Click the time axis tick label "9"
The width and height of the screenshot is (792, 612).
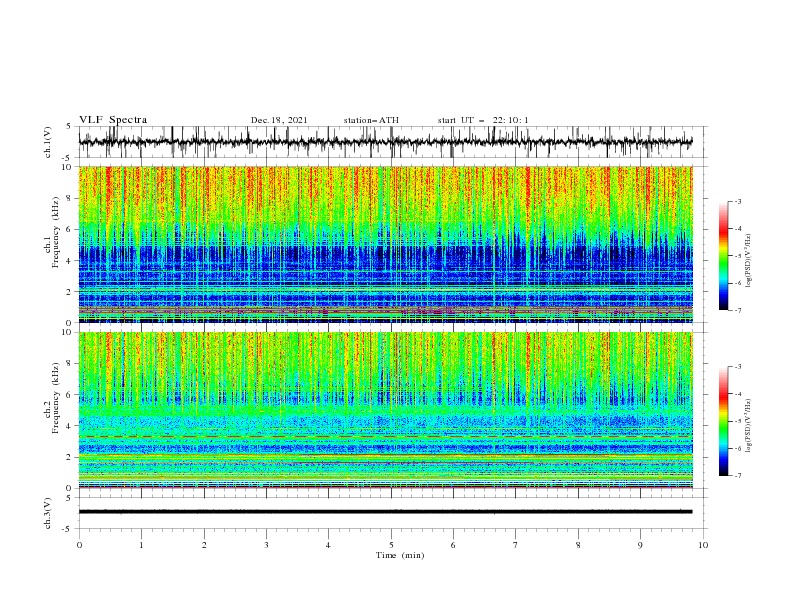pos(640,545)
